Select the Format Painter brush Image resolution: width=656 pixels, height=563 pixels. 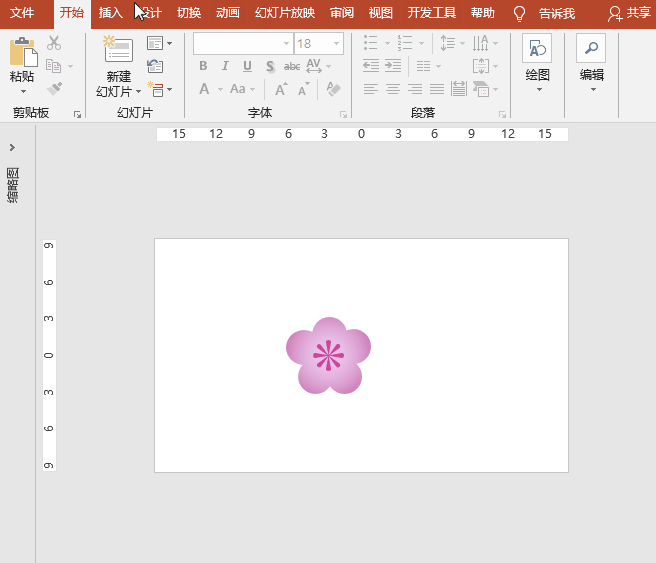click(x=54, y=89)
